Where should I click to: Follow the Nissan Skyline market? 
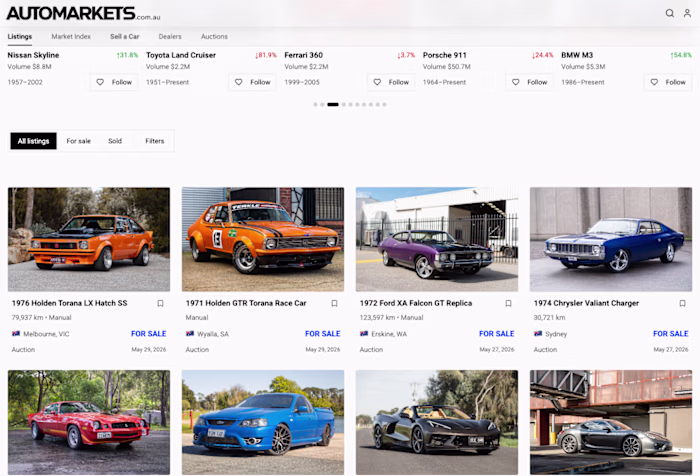point(114,82)
